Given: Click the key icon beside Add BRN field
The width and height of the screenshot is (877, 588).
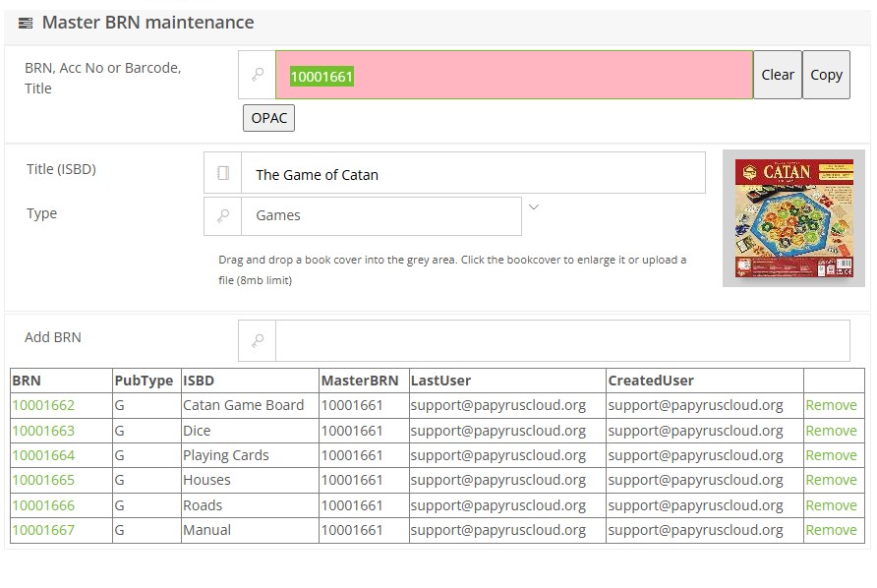Looking at the screenshot, I should [x=257, y=340].
